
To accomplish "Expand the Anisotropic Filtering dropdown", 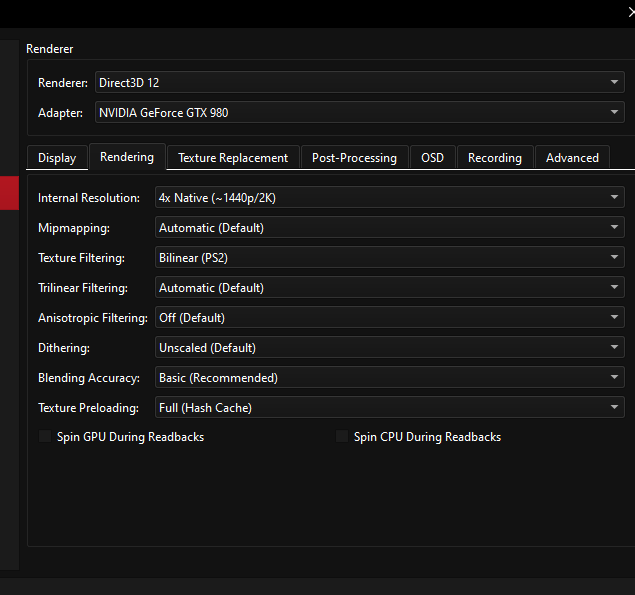I will click(x=390, y=317).
